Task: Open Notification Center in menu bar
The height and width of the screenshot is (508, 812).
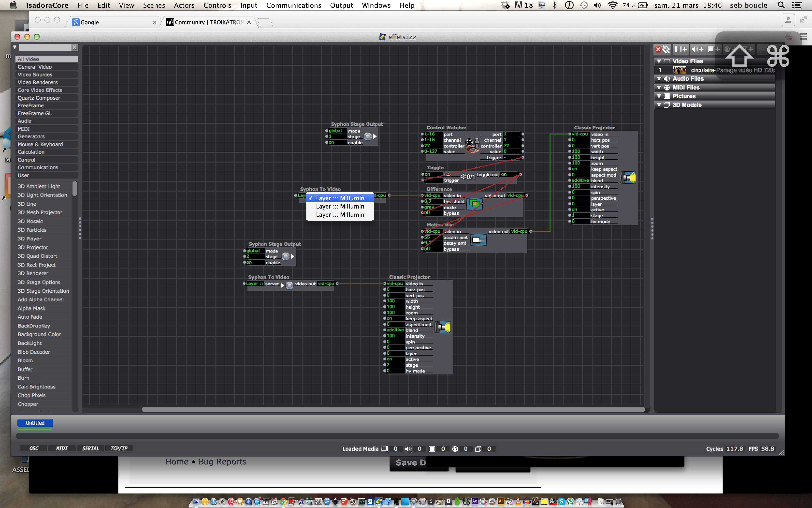Action: 797,5
